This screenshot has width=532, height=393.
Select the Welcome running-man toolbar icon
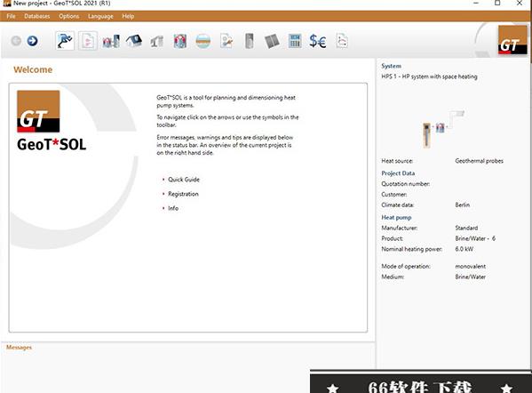click(x=65, y=41)
